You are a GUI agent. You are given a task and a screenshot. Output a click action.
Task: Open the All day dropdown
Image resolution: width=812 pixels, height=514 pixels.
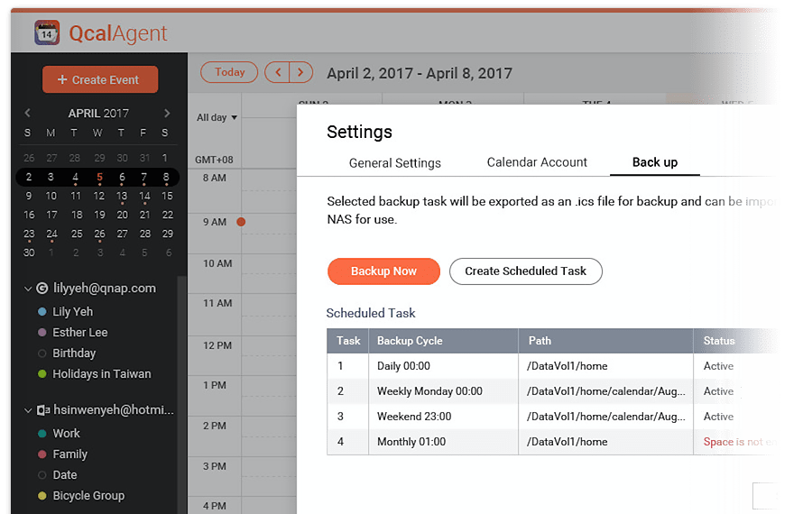click(217, 117)
